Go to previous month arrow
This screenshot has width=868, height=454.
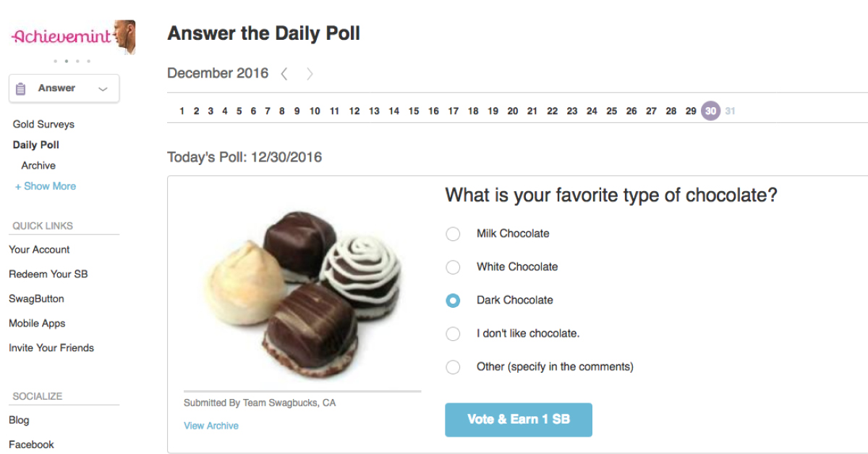point(284,74)
